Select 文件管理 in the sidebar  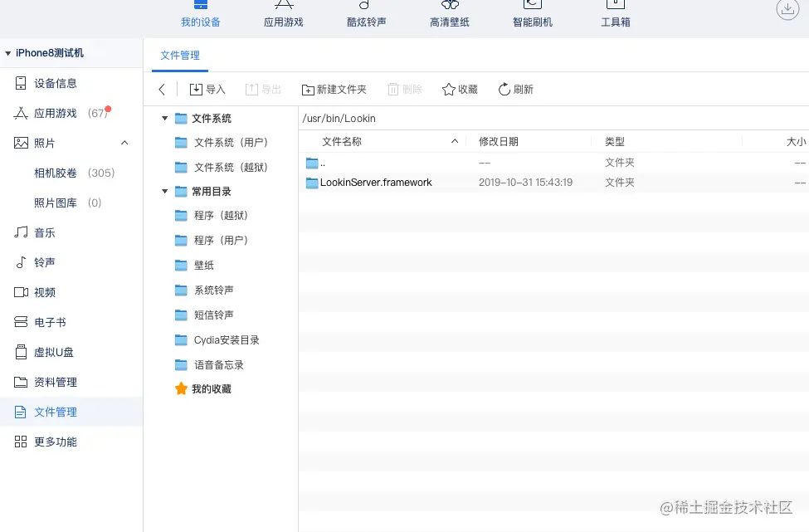coord(71,412)
